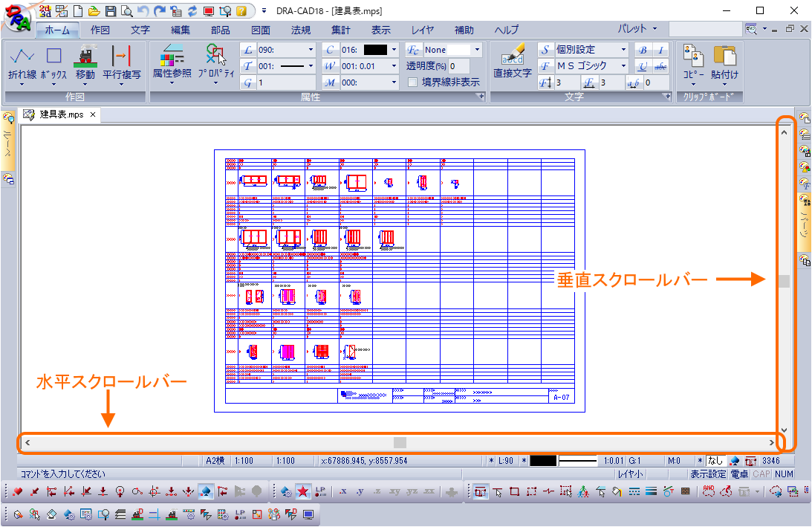
Task: Open the fill color None dropdown
Action: click(477, 50)
